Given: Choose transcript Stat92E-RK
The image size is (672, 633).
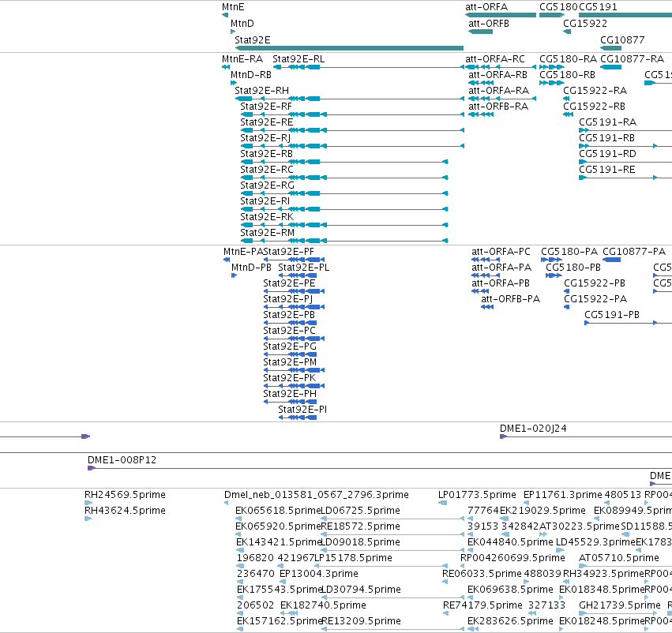Looking at the screenshot, I should coord(344,225).
